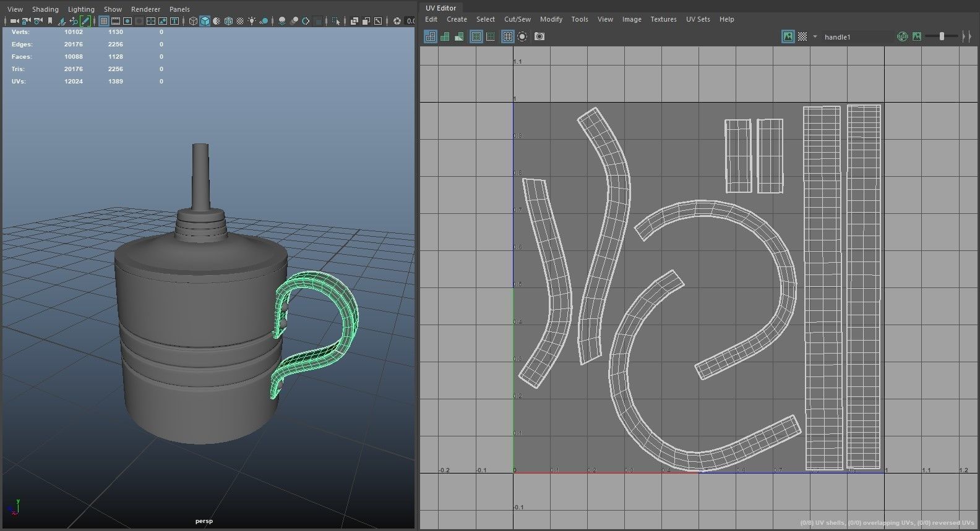Toggle the X-ray icon
980x531 pixels.
(355, 21)
